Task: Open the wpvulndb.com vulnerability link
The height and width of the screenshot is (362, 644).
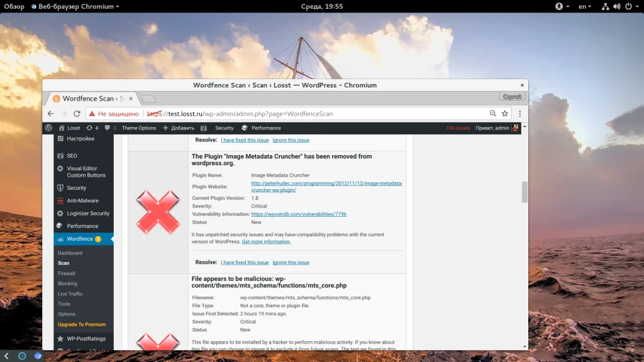Action: (x=299, y=214)
